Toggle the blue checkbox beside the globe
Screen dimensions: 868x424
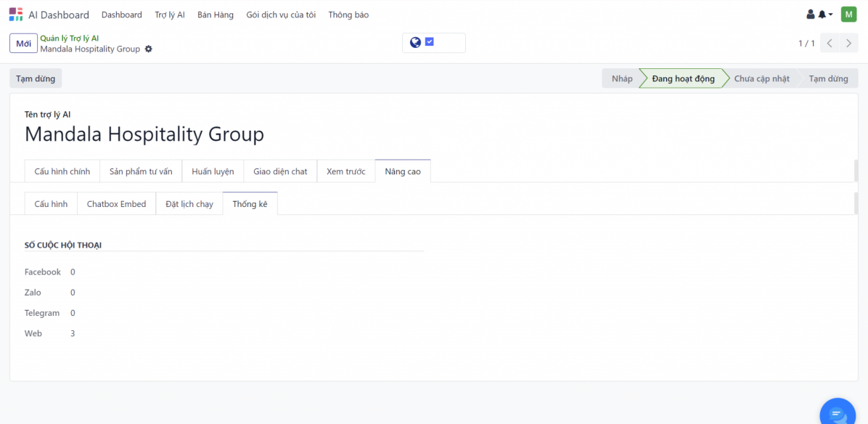(430, 42)
